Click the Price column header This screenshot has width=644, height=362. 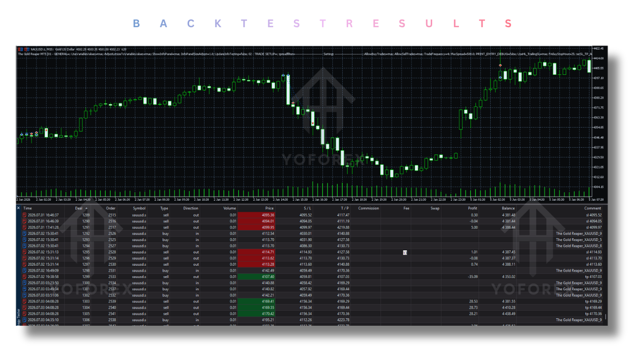click(270, 208)
